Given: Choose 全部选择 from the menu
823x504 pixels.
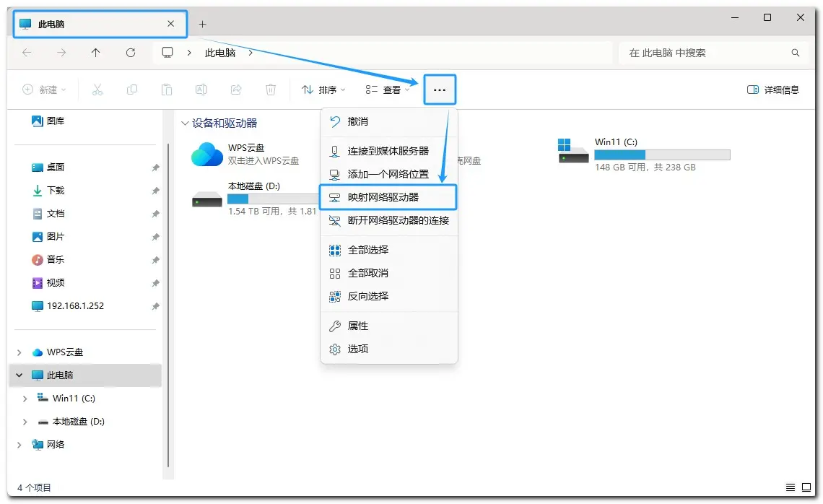Looking at the screenshot, I should [x=368, y=250].
